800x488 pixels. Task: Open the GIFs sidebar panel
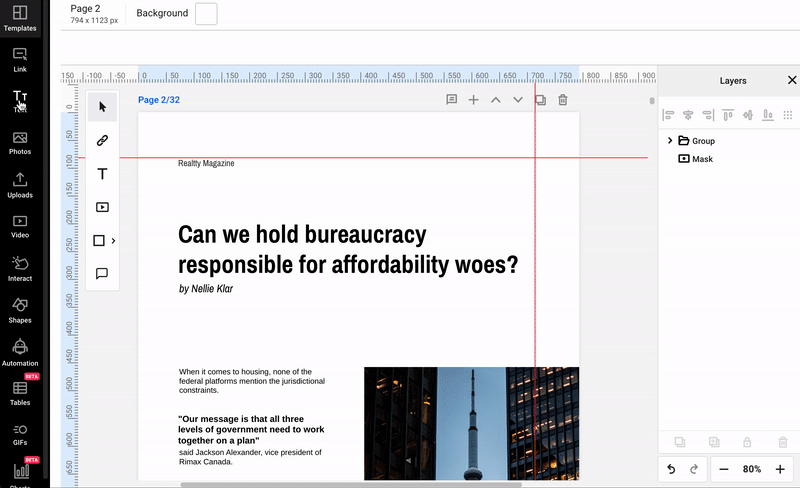click(x=20, y=435)
